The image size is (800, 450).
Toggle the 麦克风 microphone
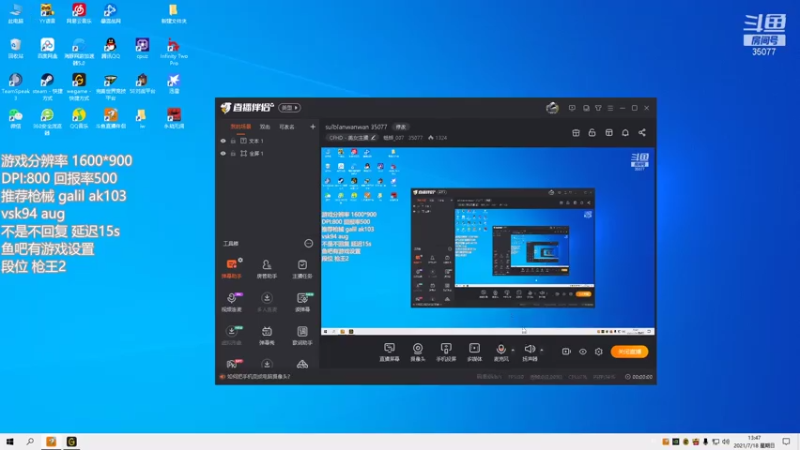pos(501,352)
